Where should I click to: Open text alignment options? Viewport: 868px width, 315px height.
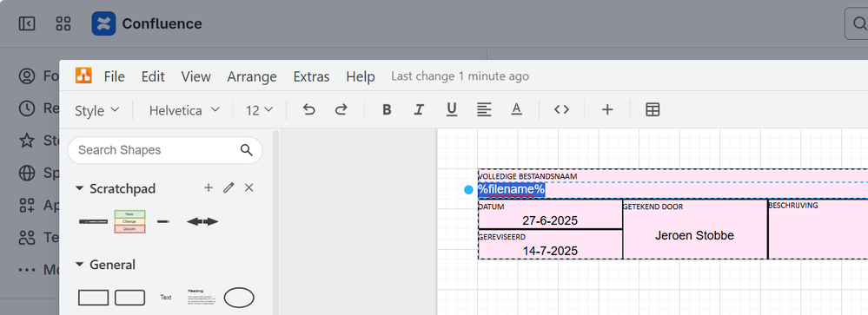[484, 110]
